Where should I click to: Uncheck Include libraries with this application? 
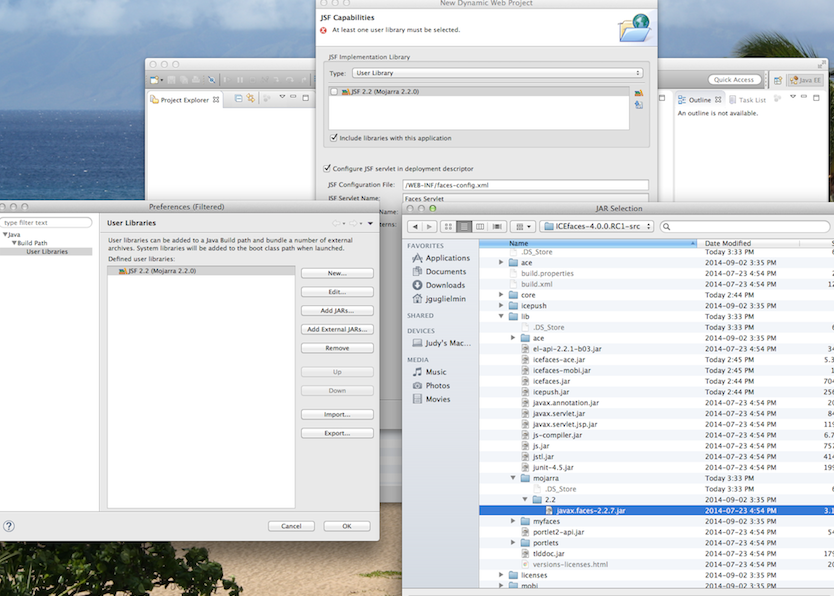(x=334, y=138)
